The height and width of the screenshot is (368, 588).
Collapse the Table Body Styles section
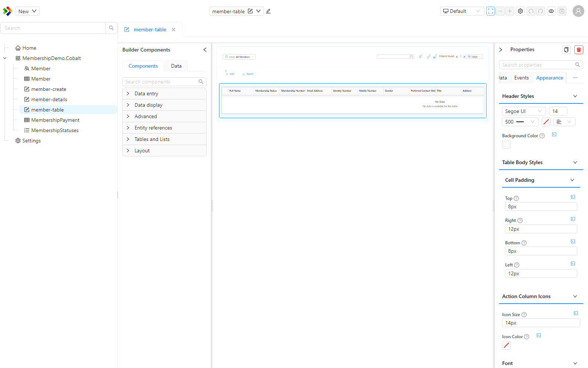tap(541, 162)
